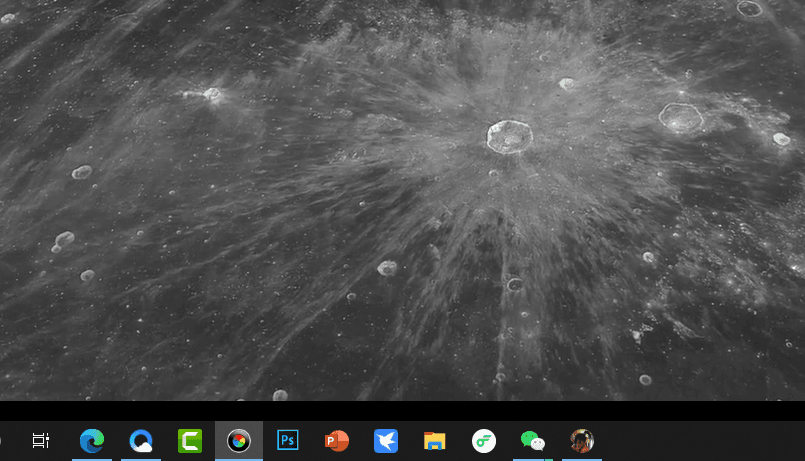The image size is (805, 461).
Task: Click the partially visible search circle on taskbar
Action: click(1, 440)
